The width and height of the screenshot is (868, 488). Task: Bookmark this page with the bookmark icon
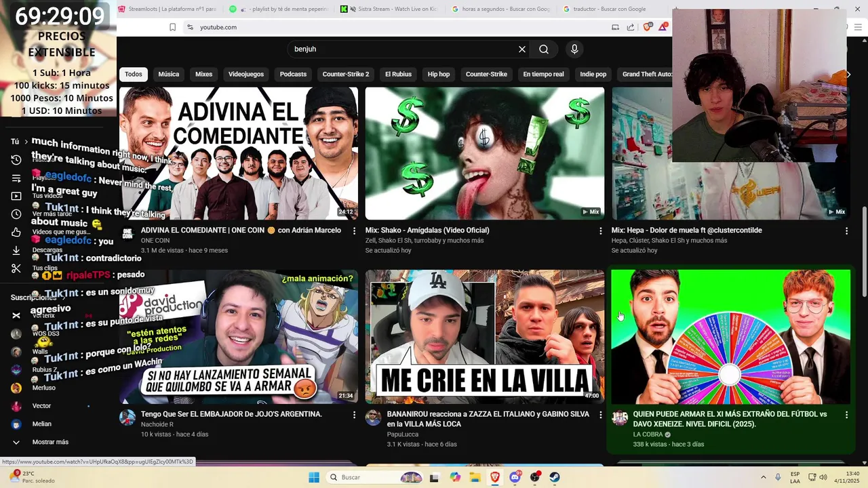(172, 27)
